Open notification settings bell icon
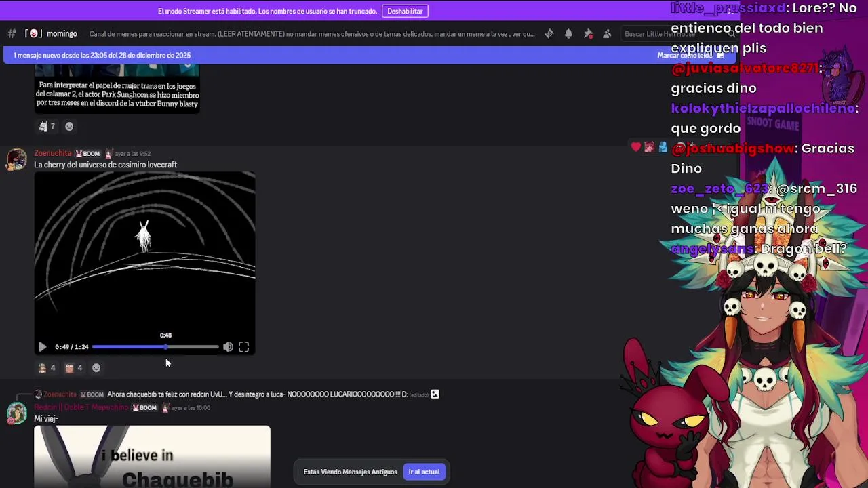This screenshot has height=488, width=868. 568,34
